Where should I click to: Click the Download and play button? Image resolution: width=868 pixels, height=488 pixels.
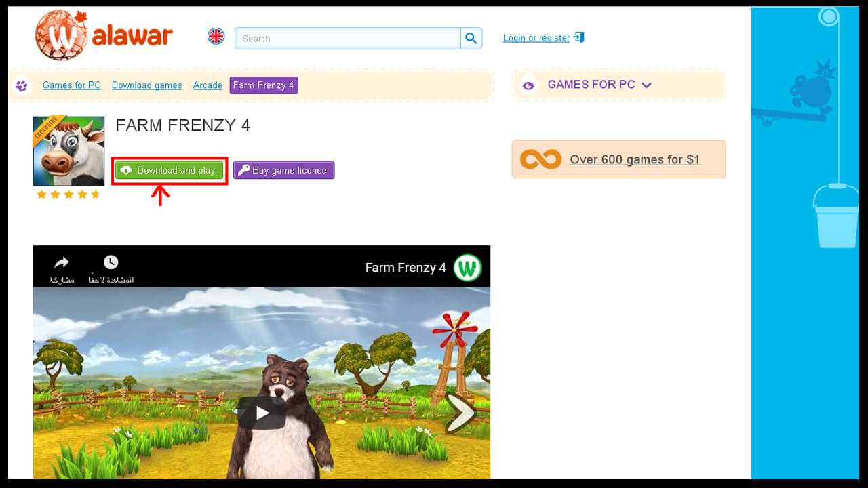(x=170, y=170)
